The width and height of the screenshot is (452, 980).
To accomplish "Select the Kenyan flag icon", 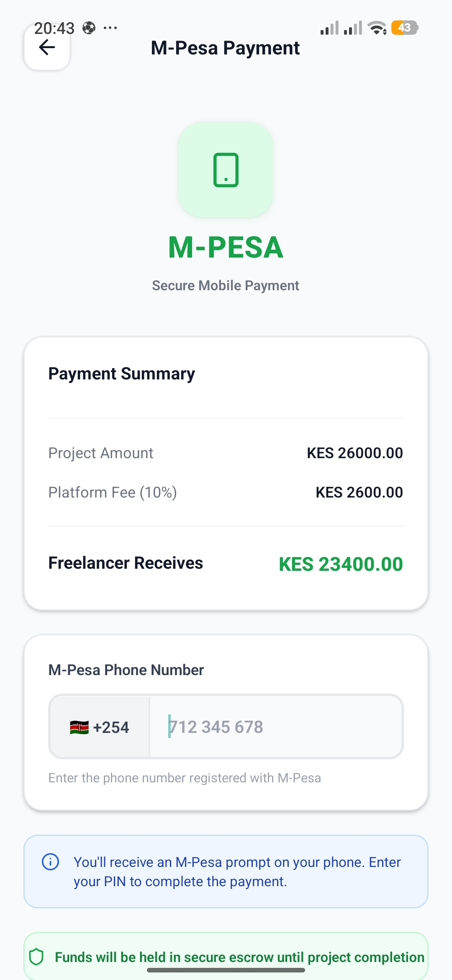I will pyautogui.click(x=78, y=727).
